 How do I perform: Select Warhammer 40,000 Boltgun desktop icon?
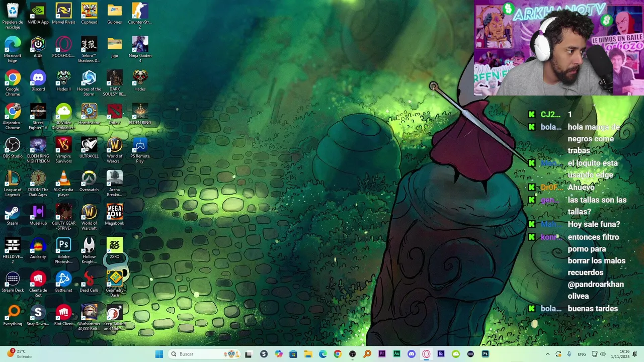(89, 317)
